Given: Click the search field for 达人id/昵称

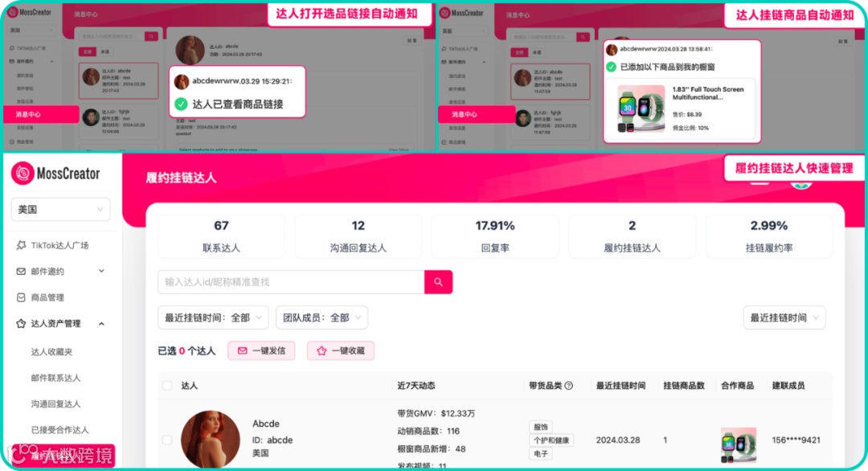Looking at the screenshot, I should [291, 281].
